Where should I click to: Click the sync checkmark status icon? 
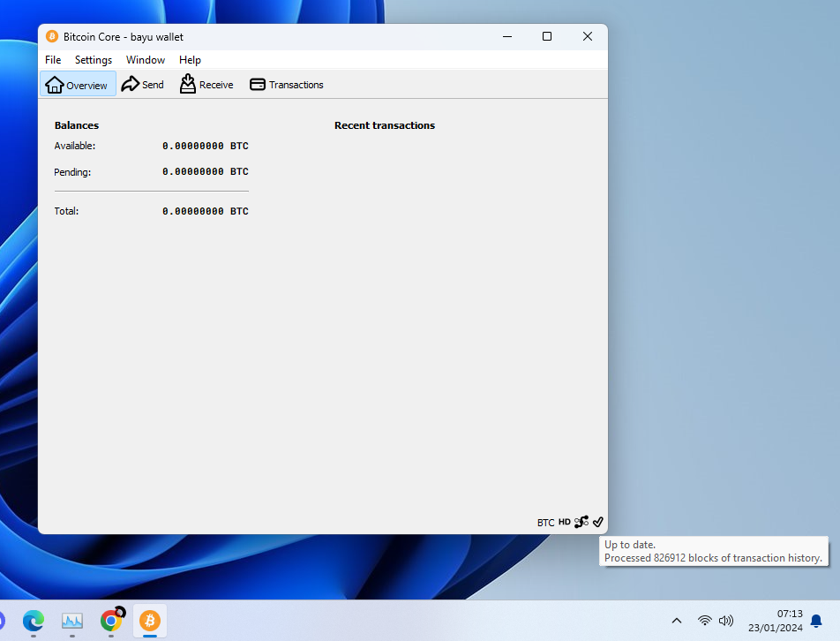click(x=598, y=522)
